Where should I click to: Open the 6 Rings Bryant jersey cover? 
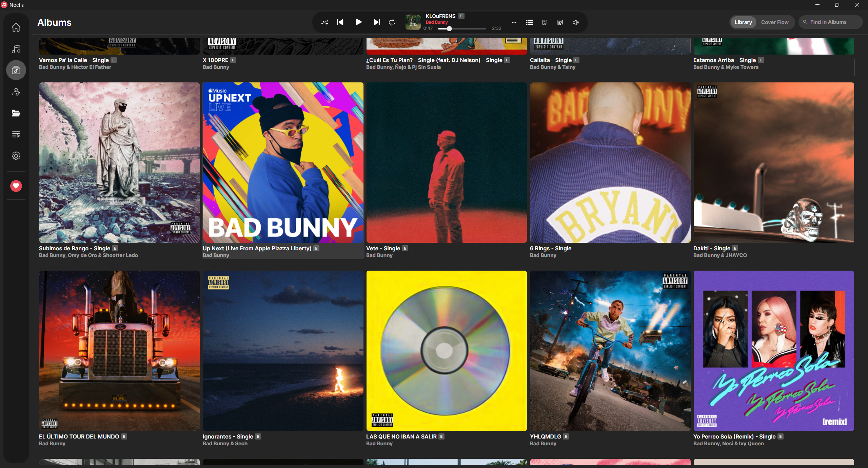coord(610,162)
